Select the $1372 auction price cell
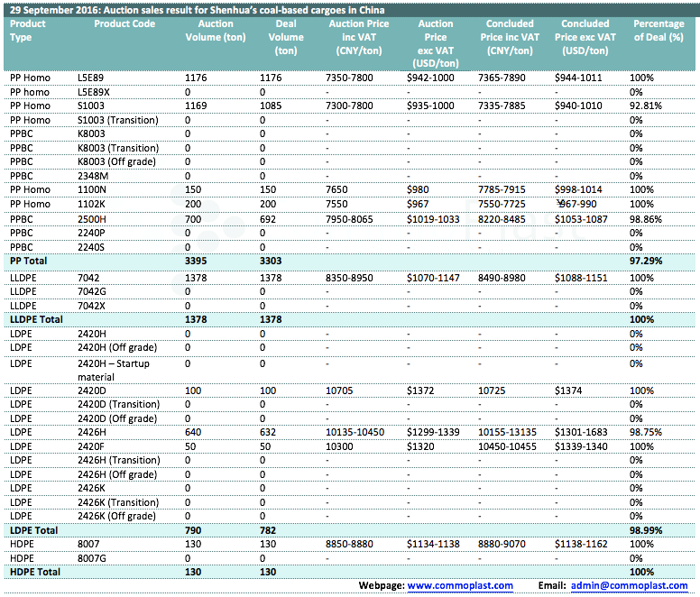 coord(420,390)
